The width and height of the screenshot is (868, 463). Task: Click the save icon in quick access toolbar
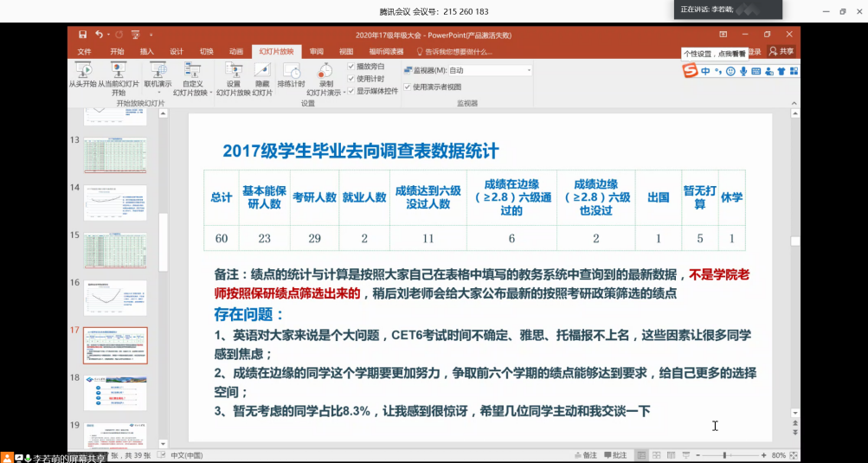coord(82,35)
